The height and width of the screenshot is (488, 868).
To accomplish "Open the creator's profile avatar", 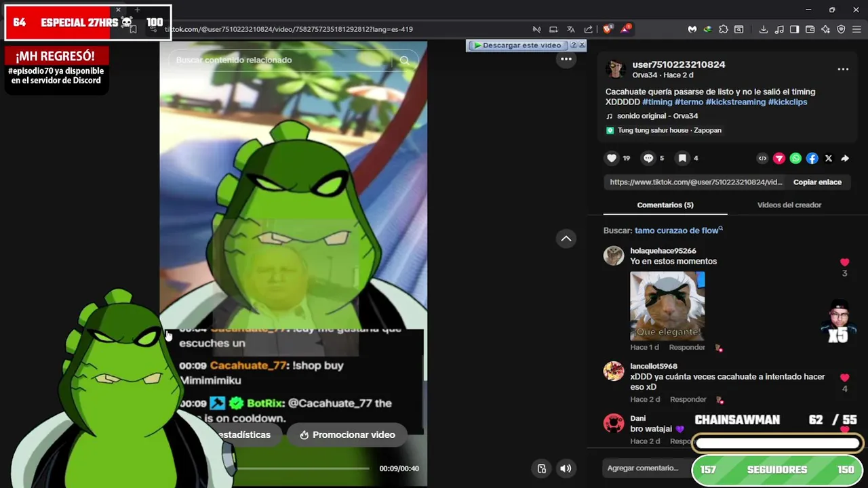I will (615, 69).
